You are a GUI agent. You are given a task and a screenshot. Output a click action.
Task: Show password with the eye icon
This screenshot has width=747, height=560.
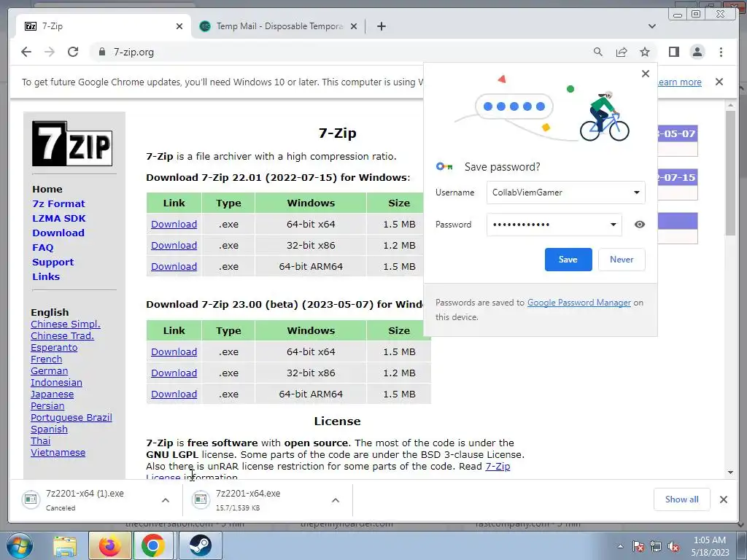click(639, 225)
